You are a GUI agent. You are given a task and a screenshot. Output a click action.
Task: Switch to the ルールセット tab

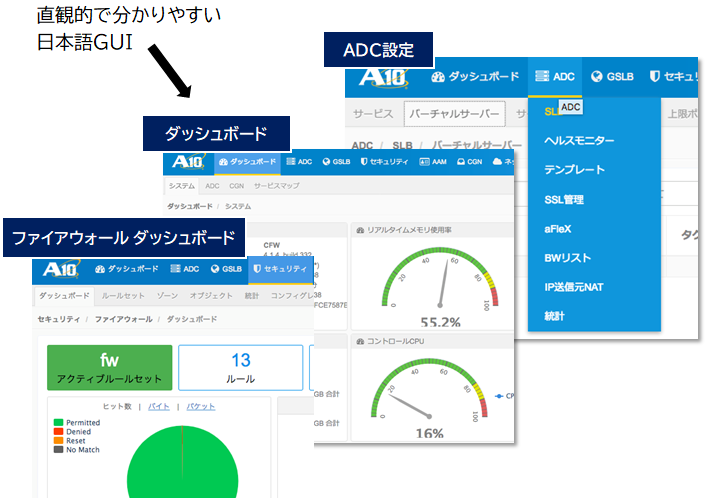(x=123, y=296)
